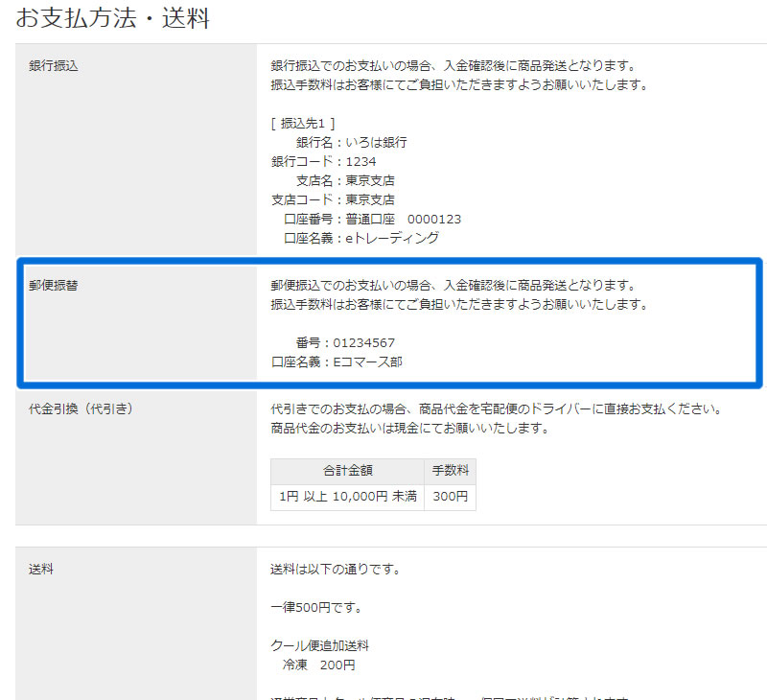Click the 代引きでのお支払の場合 sentence
Viewport: 767px width, 700px height.
point(497,408)
